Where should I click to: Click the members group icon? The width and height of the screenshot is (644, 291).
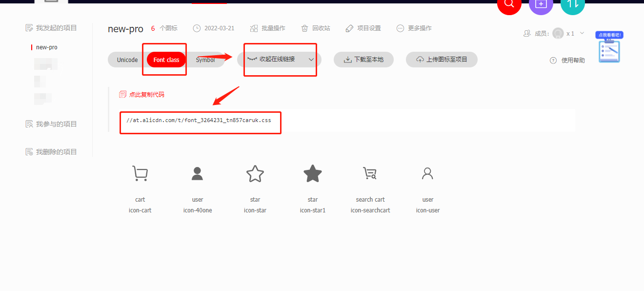527,34
